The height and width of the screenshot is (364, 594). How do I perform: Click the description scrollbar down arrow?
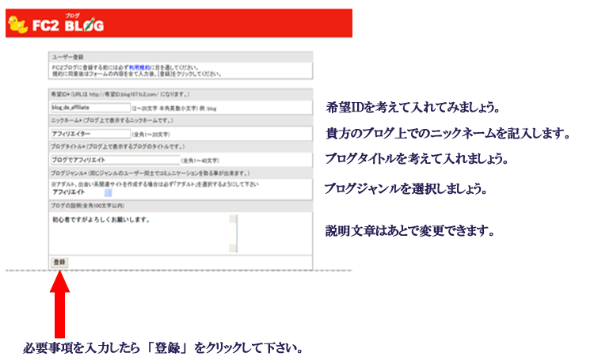pos(233,248)
